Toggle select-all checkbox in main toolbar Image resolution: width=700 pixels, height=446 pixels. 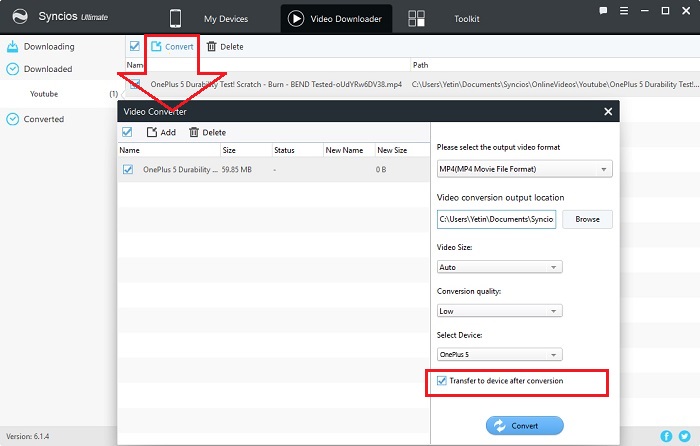click(134, 46)
